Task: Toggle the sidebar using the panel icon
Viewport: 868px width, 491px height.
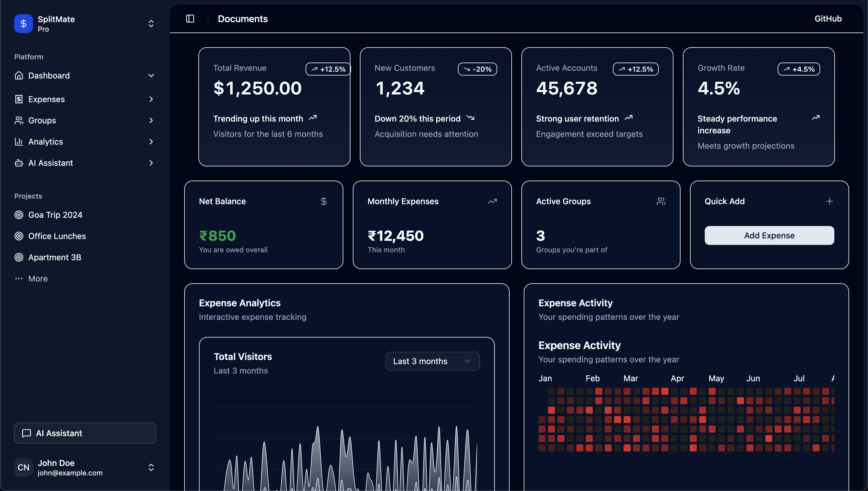Action: click(x=190, y=19)
